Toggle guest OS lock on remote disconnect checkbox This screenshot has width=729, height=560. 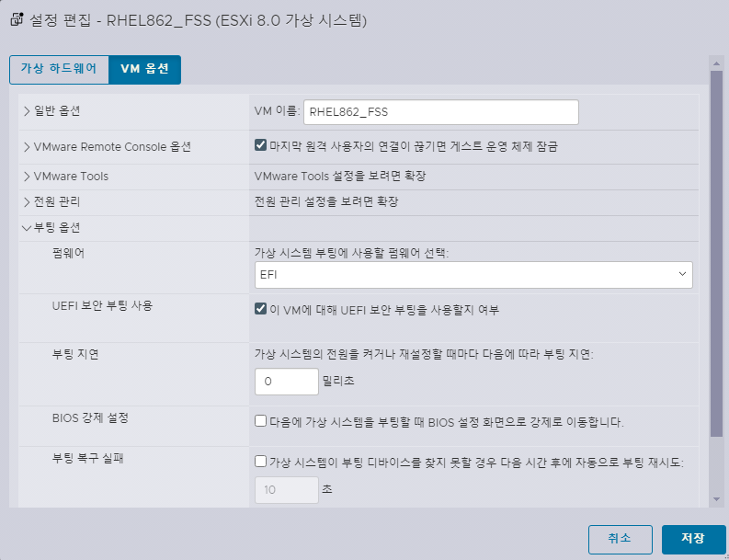pyautogui.click(x=260, y=145)
